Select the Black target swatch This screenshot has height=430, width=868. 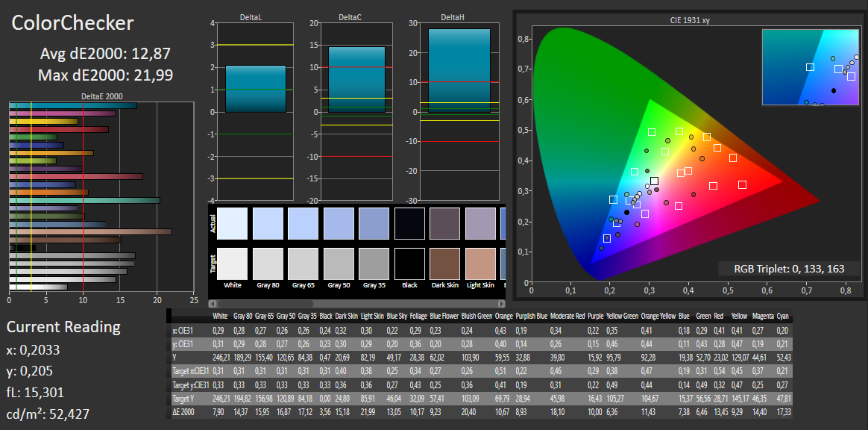pyautogui.click(x=409, y=264)
